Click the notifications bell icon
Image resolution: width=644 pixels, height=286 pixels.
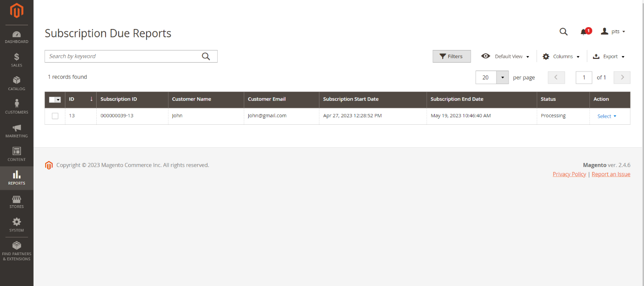pos(584,32)
